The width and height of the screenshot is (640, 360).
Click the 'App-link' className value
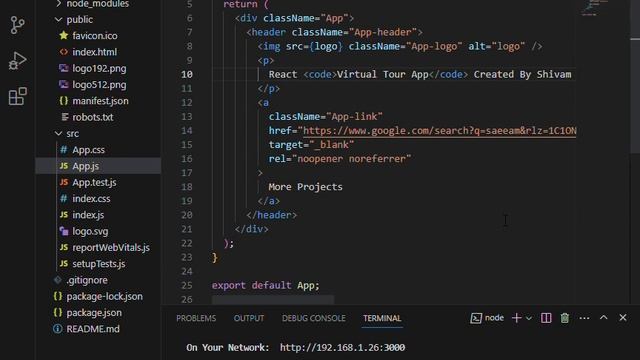(354, 117)
